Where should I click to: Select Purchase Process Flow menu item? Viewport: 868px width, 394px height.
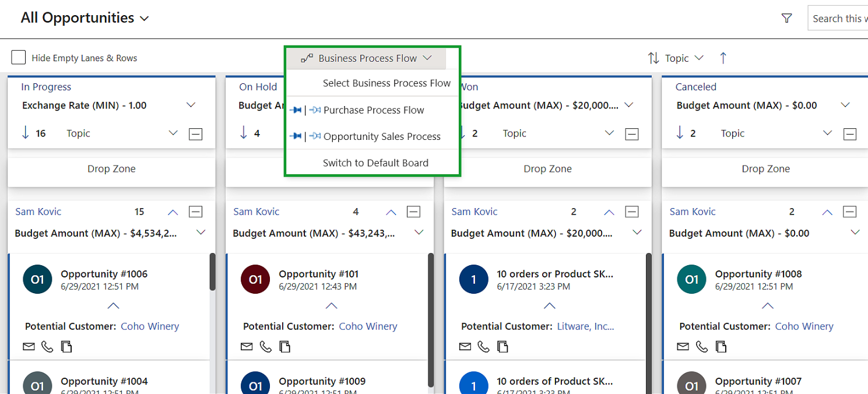click(374, 110)
